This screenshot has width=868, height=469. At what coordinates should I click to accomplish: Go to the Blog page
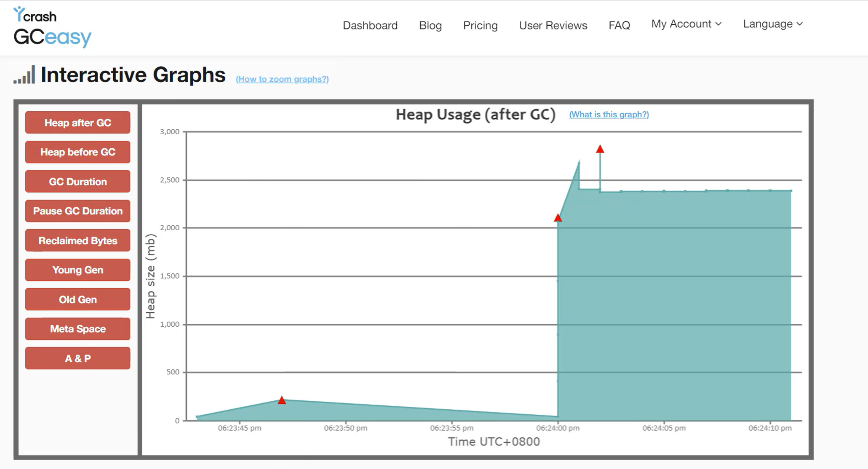click(x=430, y=25)
